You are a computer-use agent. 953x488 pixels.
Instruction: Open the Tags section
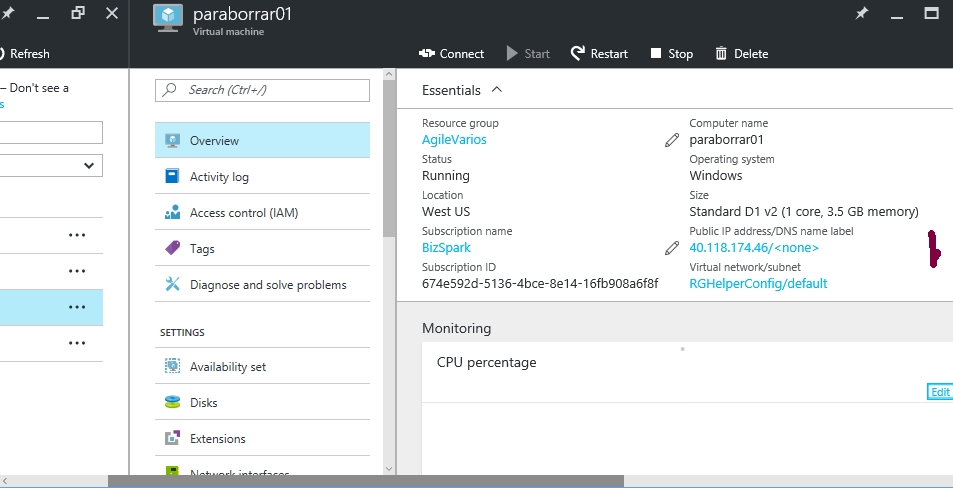pyautogui.click(x=263, y=248)
